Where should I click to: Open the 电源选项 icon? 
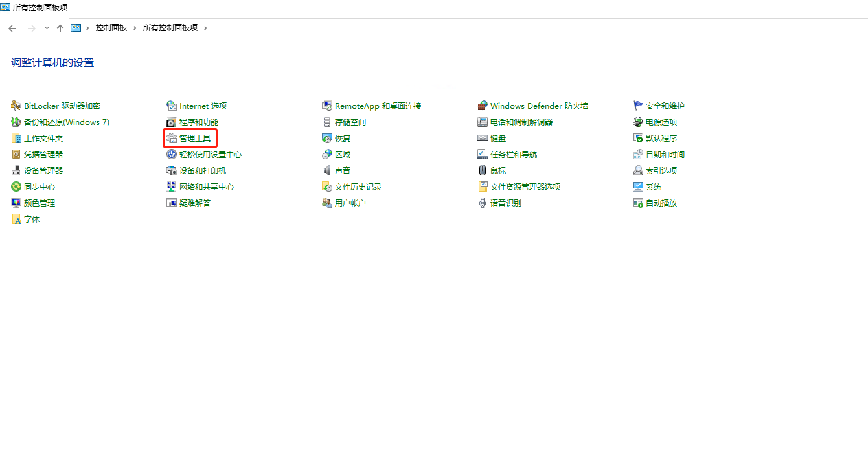point(638,122)
